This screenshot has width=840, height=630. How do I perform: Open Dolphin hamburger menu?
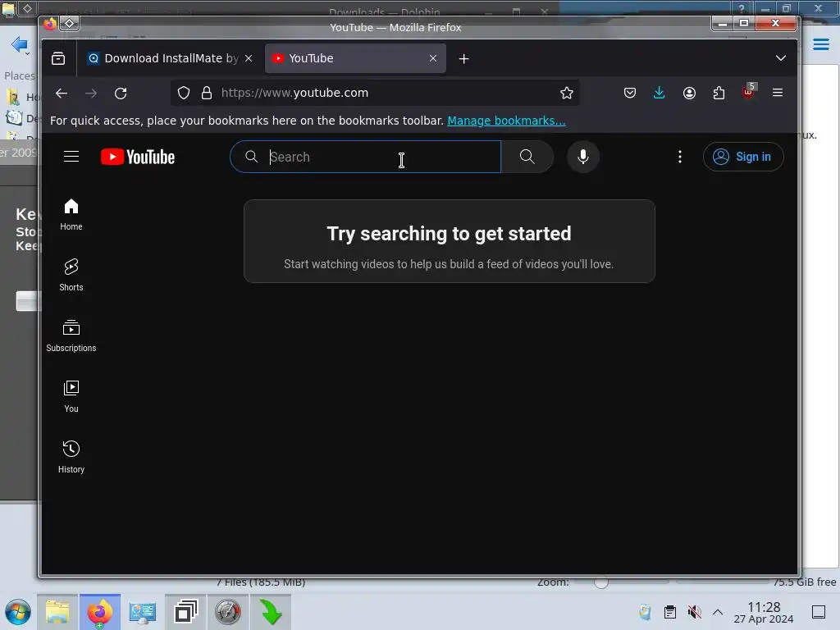[820, 44]
